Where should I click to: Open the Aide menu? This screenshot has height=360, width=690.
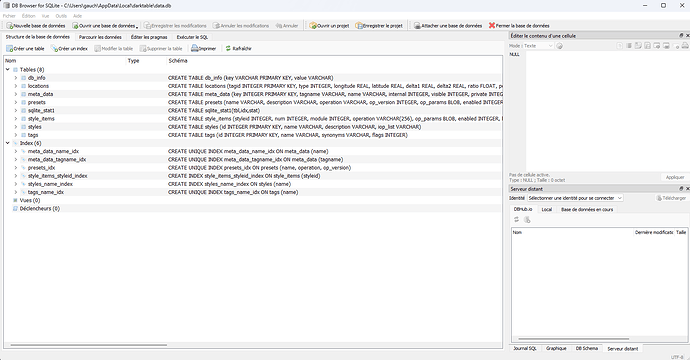click(x=77, y=16)
